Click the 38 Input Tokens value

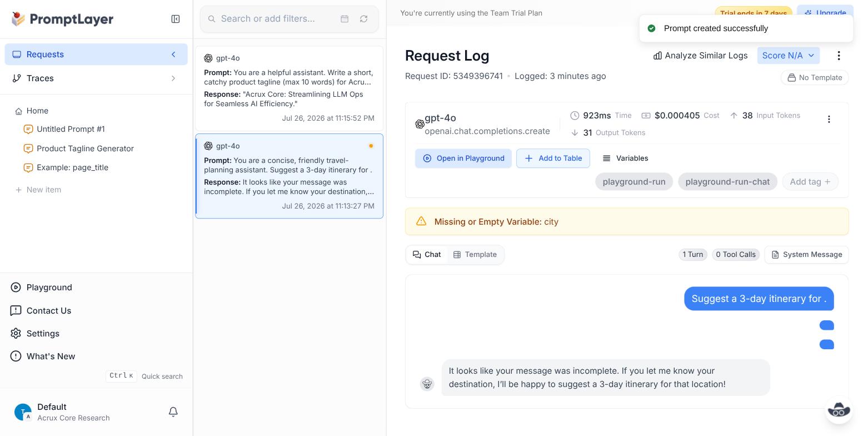[x=747, y=116]
